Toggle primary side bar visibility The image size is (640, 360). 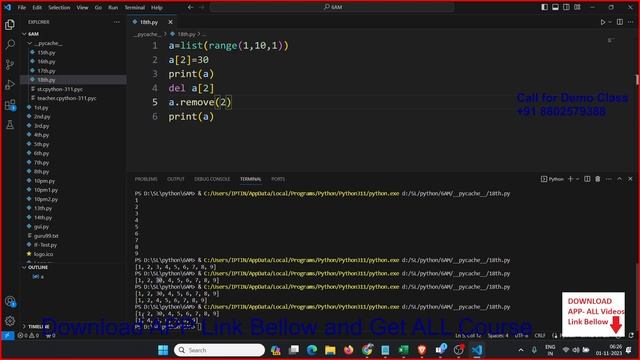point(544,7)
